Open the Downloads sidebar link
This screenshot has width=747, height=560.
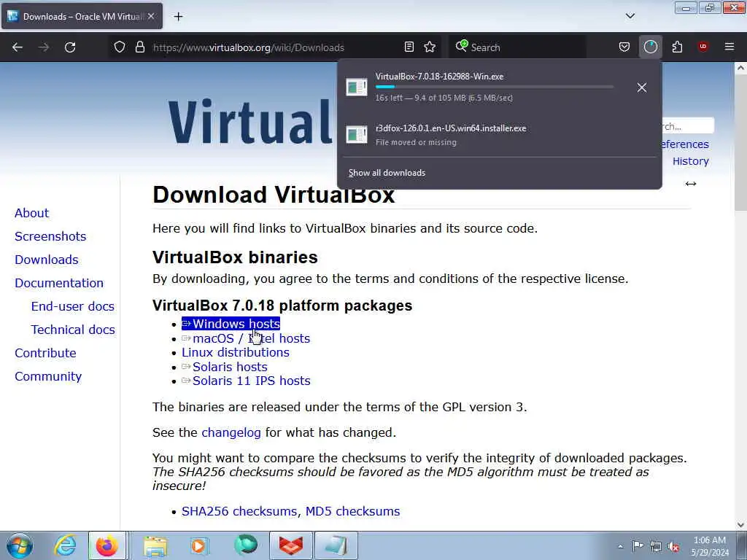tap(46, 260)
